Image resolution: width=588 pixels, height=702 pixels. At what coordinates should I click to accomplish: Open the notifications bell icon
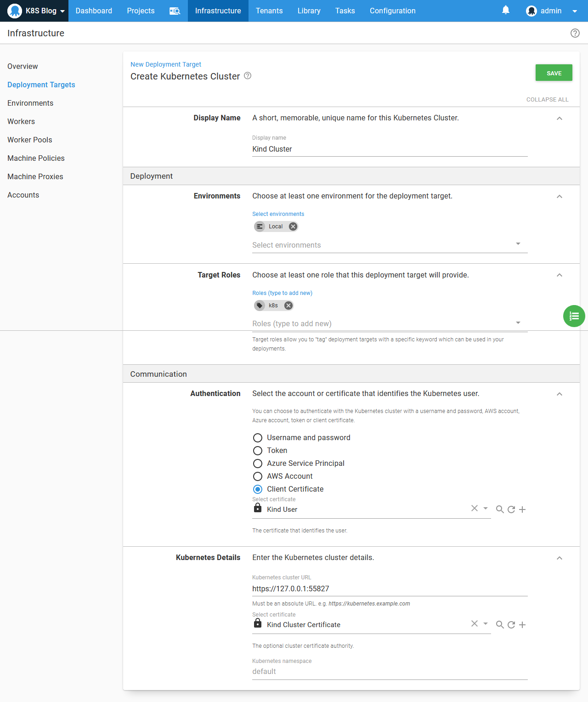pos(506,10)
